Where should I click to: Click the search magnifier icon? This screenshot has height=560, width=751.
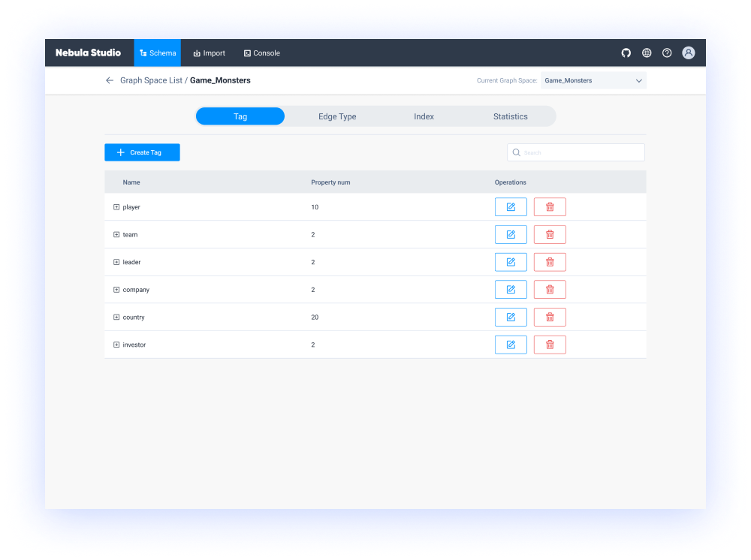pyautogui.click(x=516, y=152)
